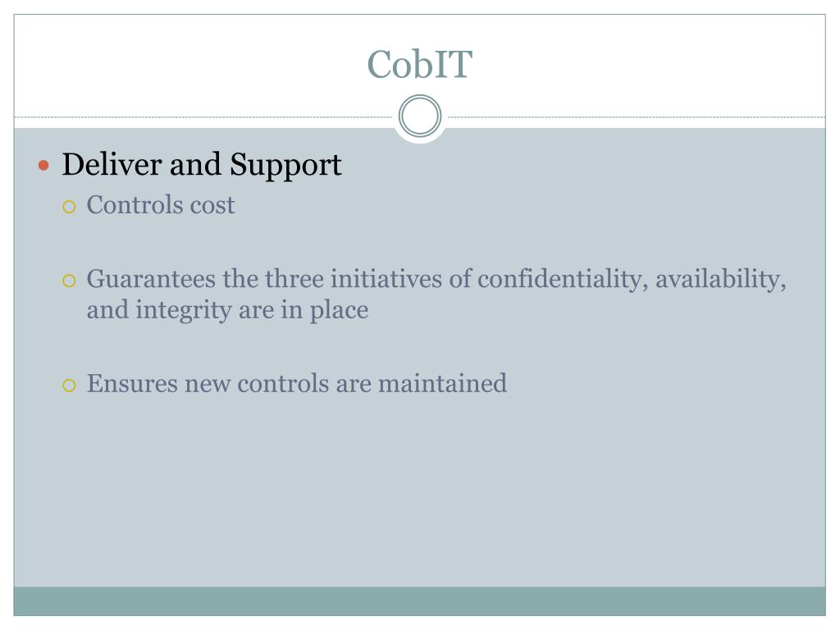The image size is (840, 630).
Task: Click the word Support in the heading
Action: coord(285,165)
